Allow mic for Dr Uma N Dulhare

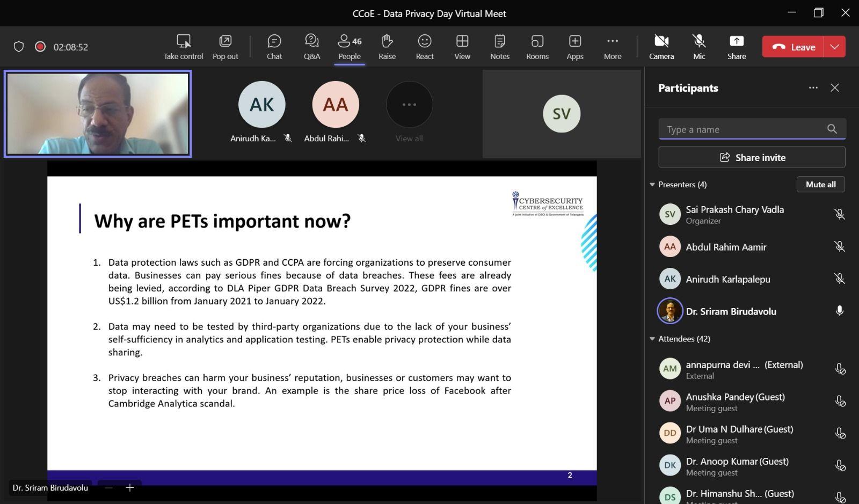coord(840,433)
